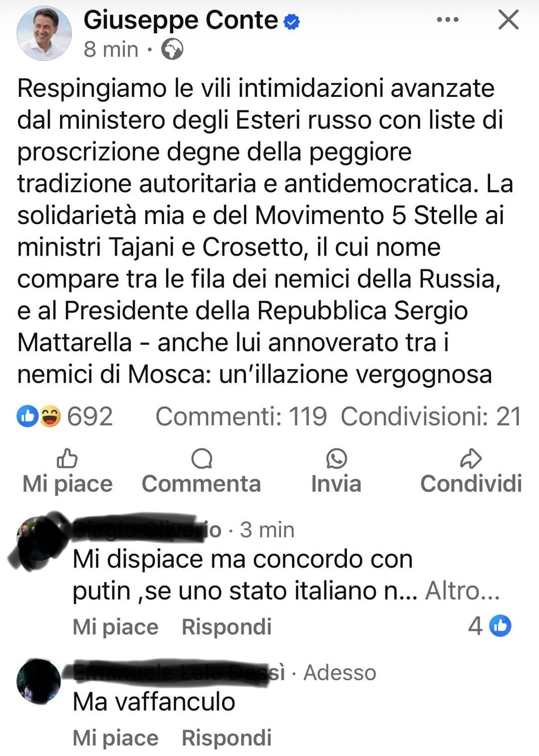Open the laughing emoji reaction list
This screenshot has width=539, height=756.
click(x=50, y=416)
